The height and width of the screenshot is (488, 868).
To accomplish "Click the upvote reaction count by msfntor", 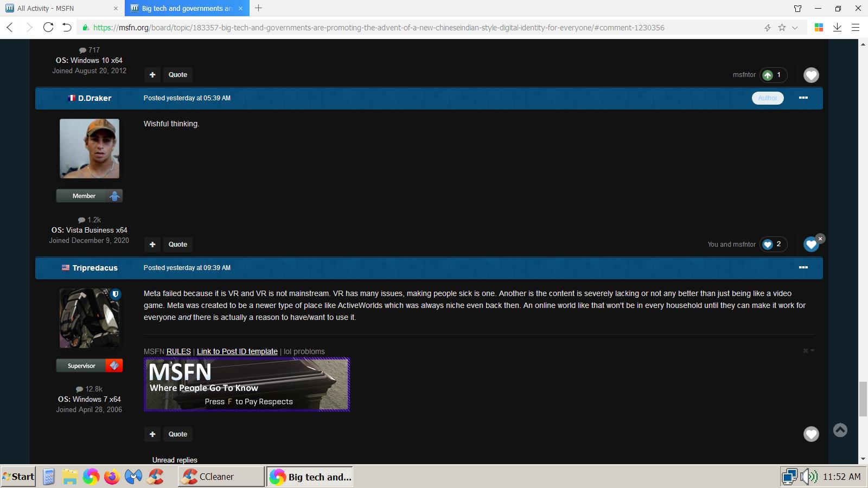I will [x=773, y=75].
